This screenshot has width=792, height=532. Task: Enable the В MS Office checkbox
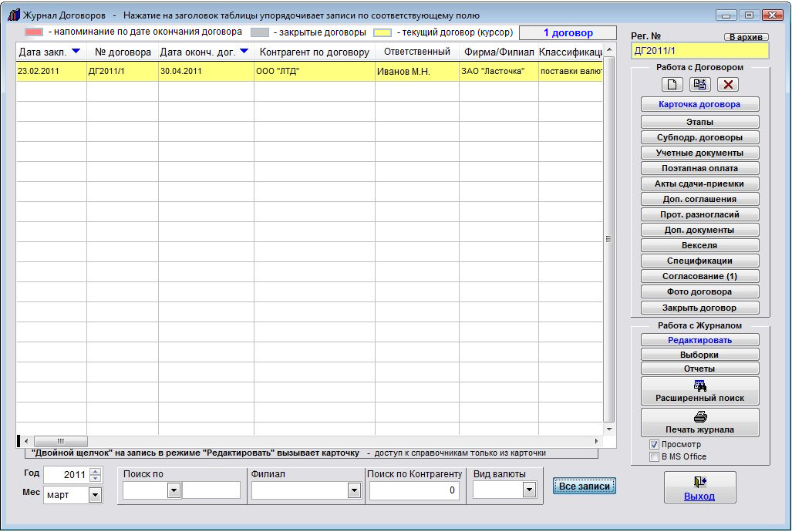[x=654, y=456]
